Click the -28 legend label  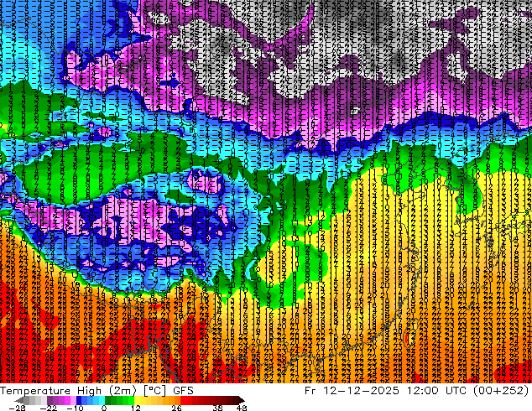click(x=17, y=408)
